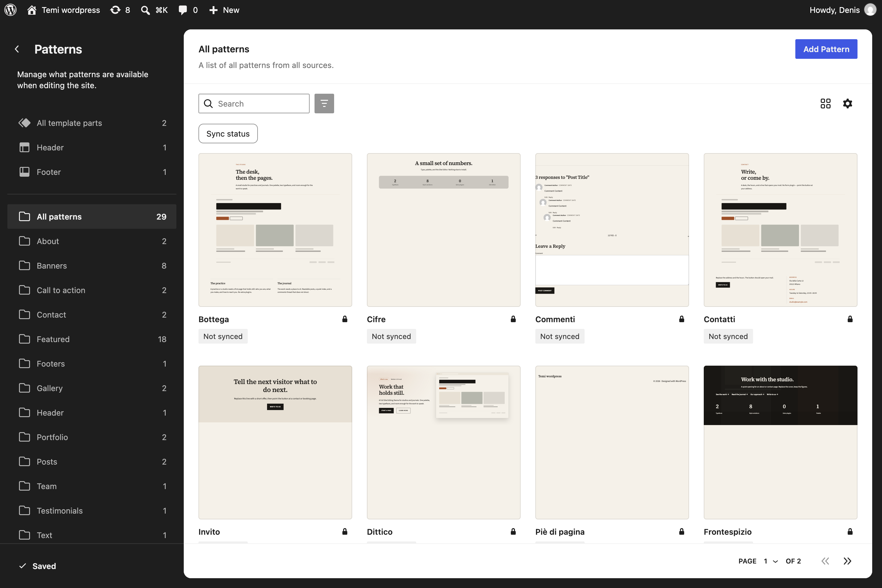882x588 pixels.
Task: Click the Commenti pattern title
Action: click(555, 319)
